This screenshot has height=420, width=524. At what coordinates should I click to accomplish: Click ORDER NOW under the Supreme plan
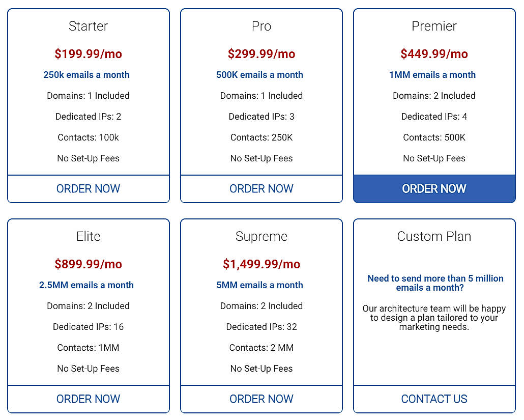coord(261,399)
